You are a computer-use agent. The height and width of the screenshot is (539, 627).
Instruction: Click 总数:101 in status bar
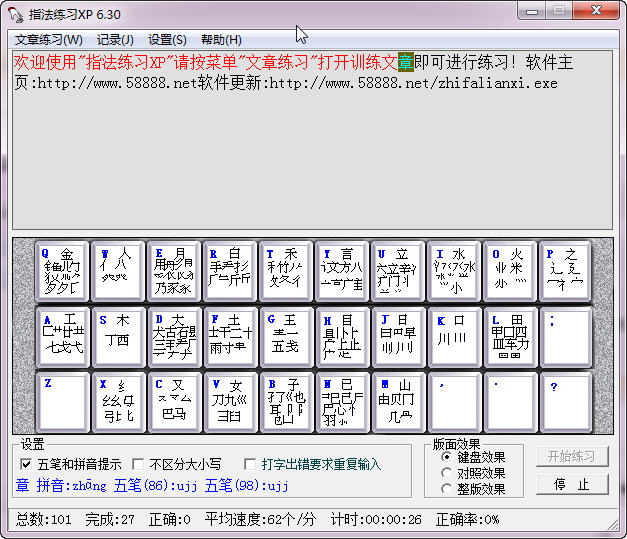pyautogui.click(x=44, y=520)
